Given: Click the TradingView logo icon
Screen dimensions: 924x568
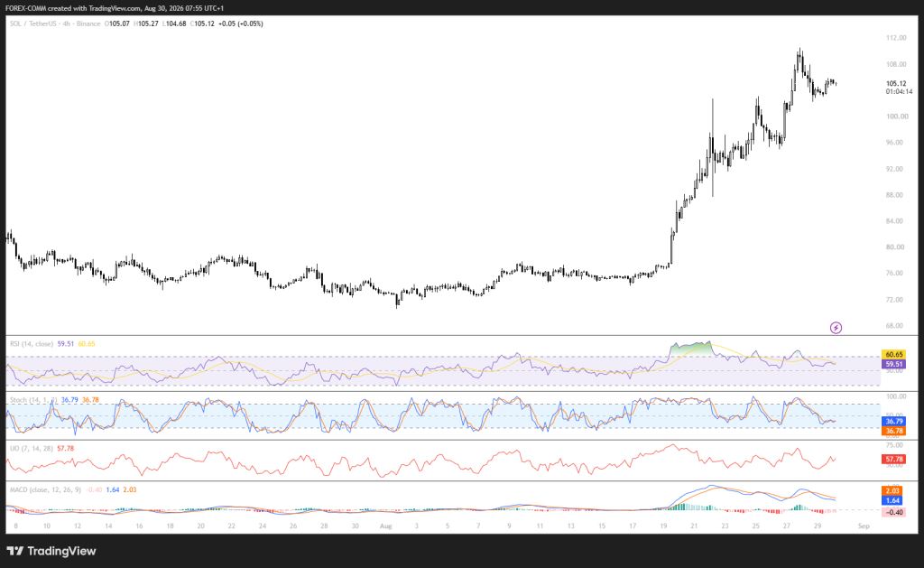Looking at the screenshot, I should pos(15,551).
